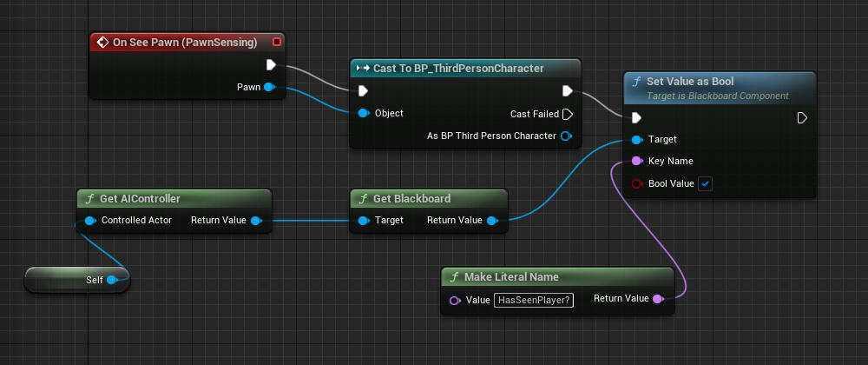This screenshot has width=868, height=365.
Task: Click the Pawn output pin on the event node
Action: pyautogui.click(x=268, y=87)
